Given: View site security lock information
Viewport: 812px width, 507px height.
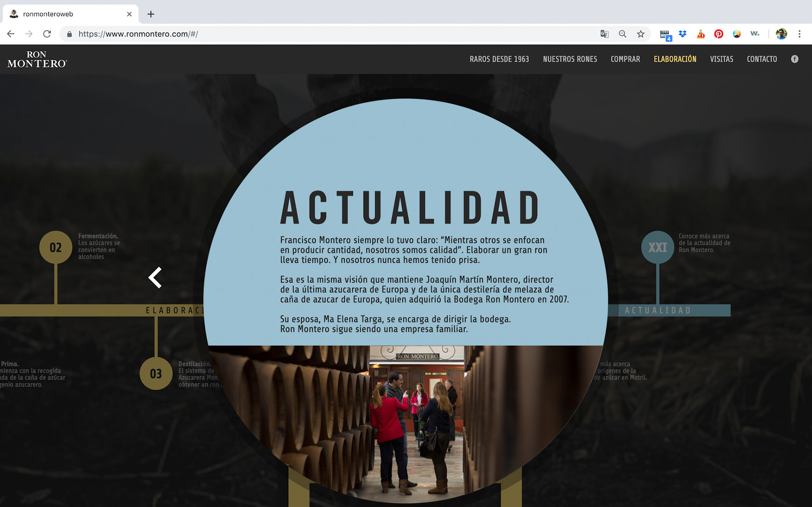Looking at the screenshot, I should click(x=69, y=34).
